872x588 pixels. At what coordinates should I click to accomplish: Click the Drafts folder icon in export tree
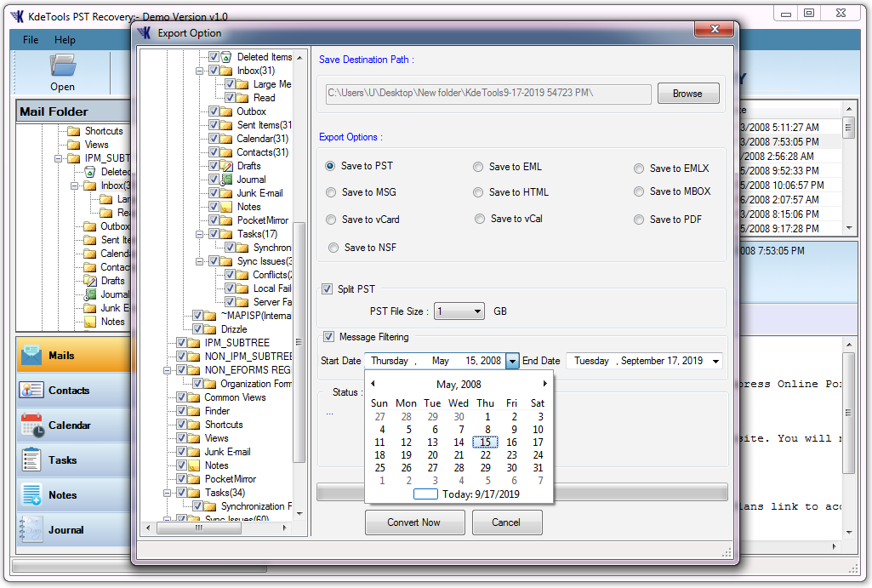[226, 166]
